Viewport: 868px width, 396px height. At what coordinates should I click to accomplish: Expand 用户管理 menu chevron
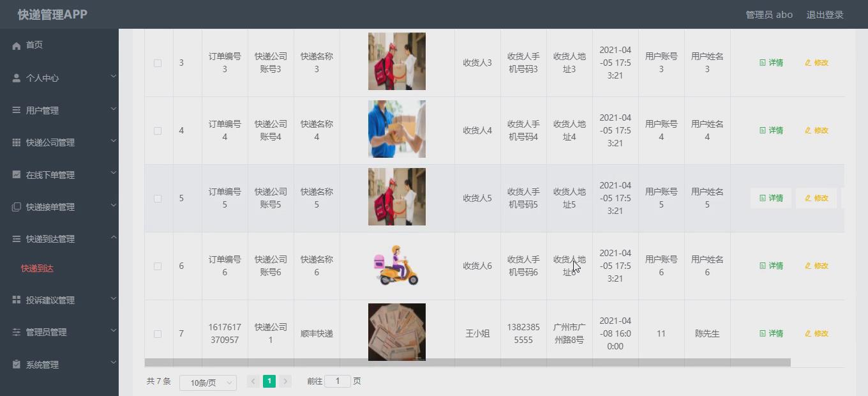click(x=114, y=109)
